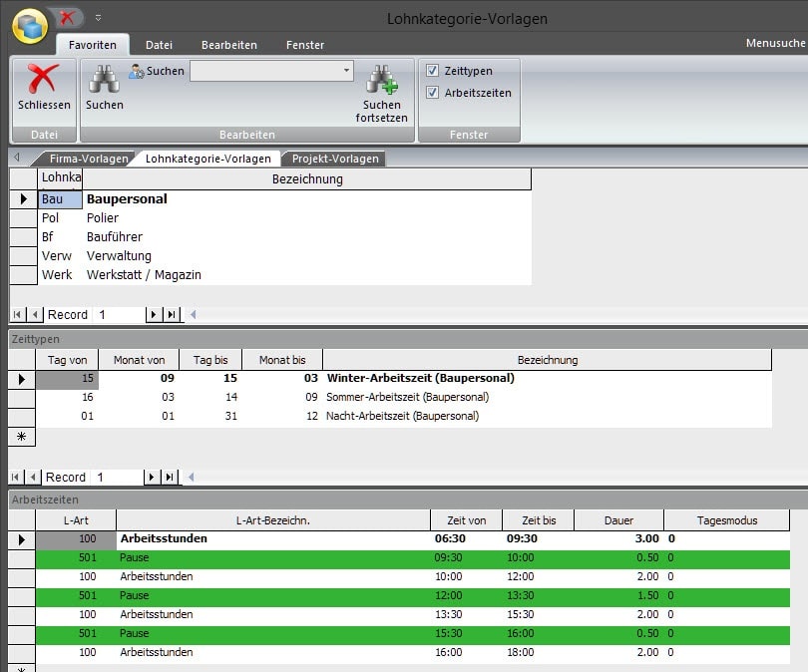
Task: Select Pause row starting 12:00
Action: [x=413, y=596]
